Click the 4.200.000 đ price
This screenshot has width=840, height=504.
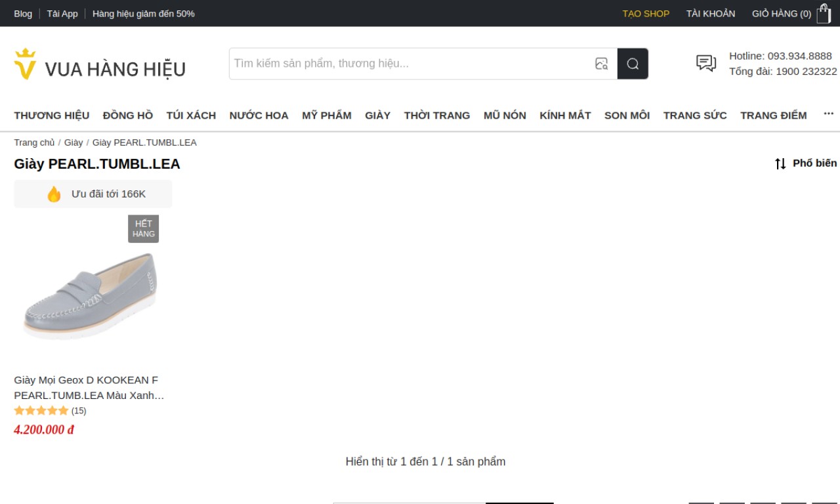(x=44, y=430)
